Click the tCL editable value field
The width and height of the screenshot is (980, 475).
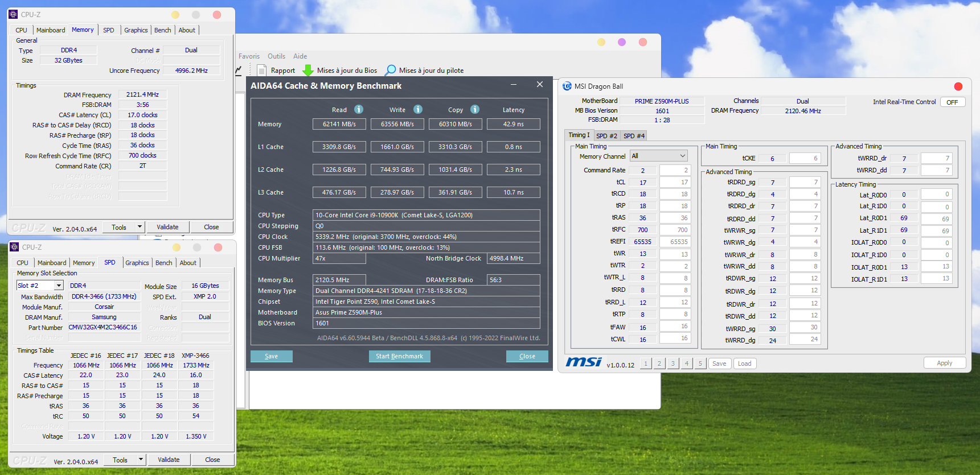(x=675, y=183)
